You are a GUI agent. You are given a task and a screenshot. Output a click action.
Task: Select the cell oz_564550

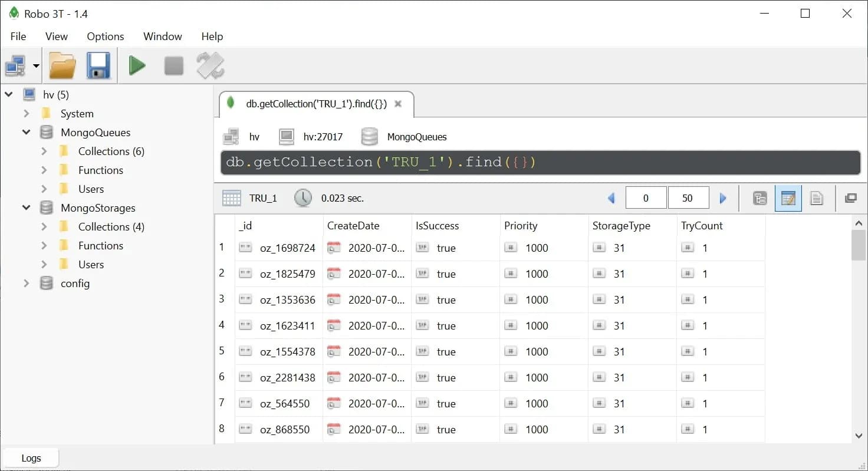[x=278, y=404]
